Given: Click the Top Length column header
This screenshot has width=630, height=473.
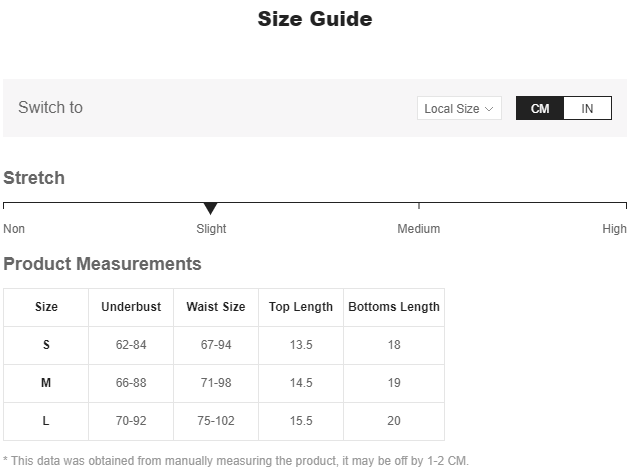Looking at the screenshot, I should click(x=301, y=307).
